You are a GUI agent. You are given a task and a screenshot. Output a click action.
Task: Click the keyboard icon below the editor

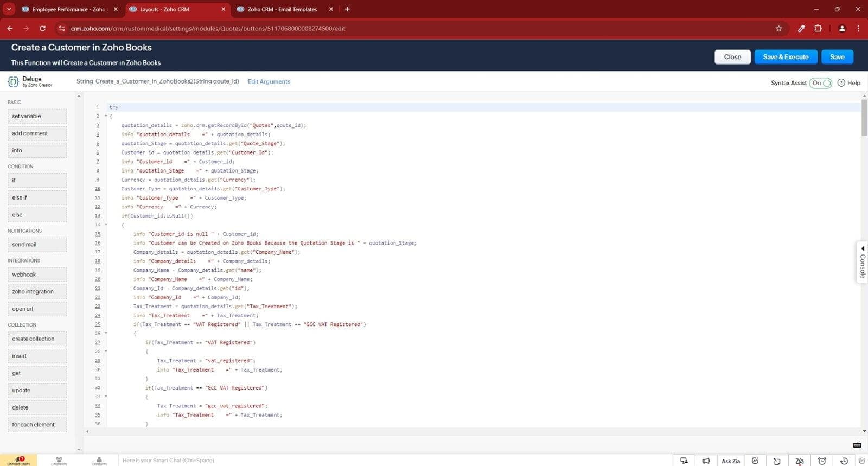pyautogui.click(x=857, y=445)
